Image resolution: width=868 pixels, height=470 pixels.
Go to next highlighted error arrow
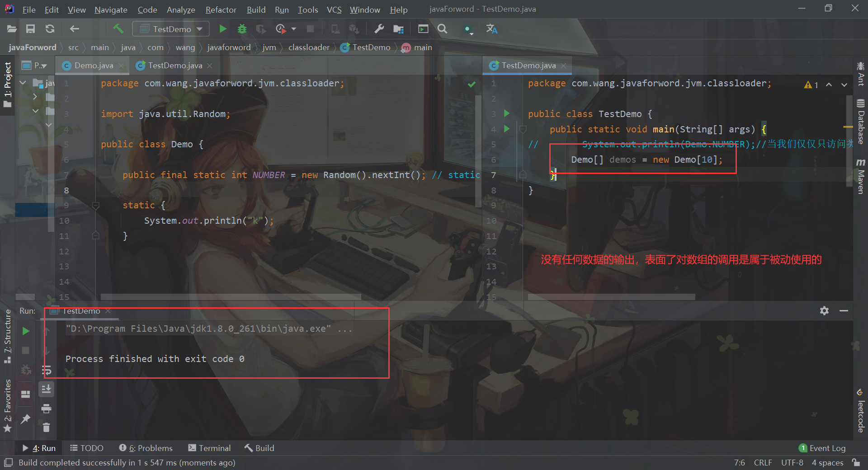pyautogui.click(x=844, y=85)
